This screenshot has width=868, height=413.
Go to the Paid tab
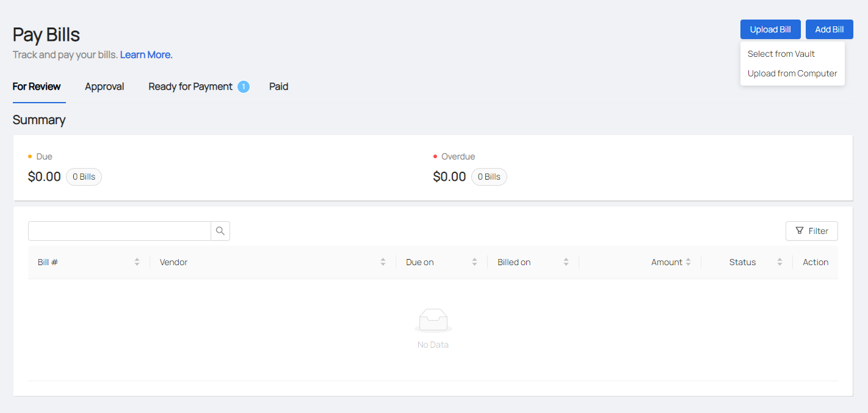coord(278,87)
